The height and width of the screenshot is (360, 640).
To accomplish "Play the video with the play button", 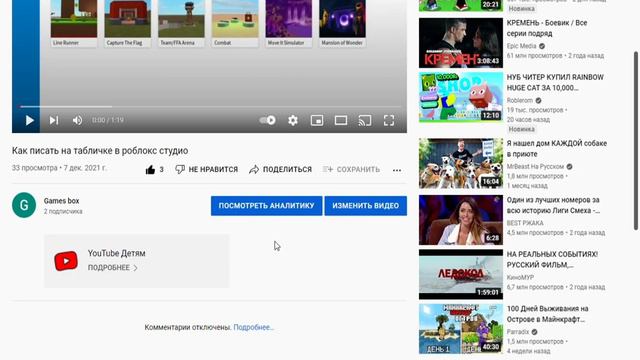I will (x=29, y=120).
